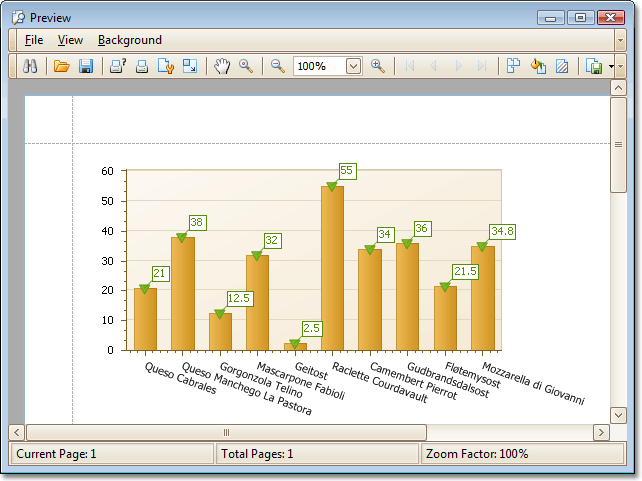The width and height of the screenshot is (642, 481).
Task: Click the Geitost axis label
Action: 312,370
